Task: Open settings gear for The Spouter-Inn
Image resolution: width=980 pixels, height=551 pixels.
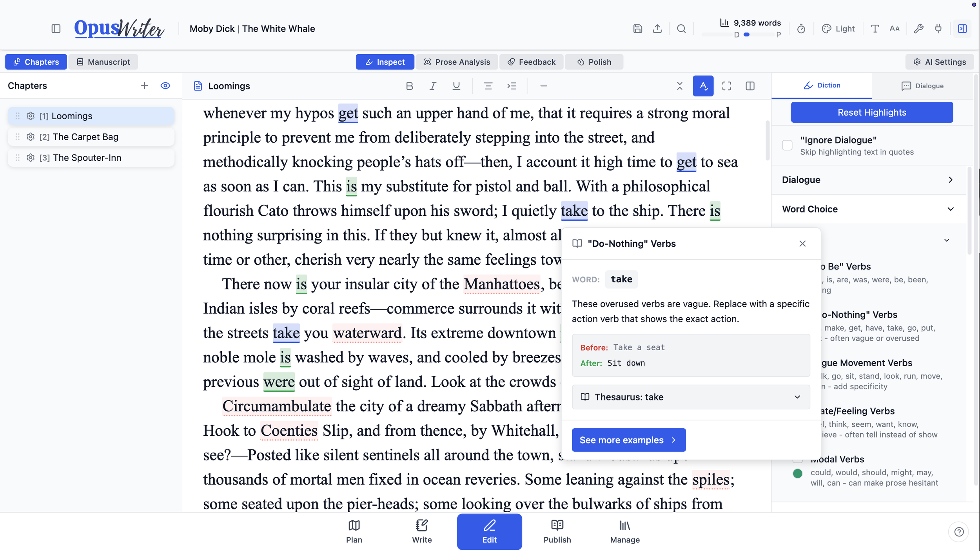Action: coord(31,157)
